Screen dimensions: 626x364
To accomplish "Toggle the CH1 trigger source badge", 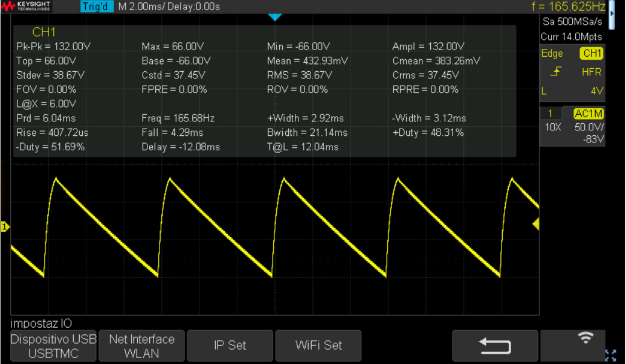I will 591,54.
